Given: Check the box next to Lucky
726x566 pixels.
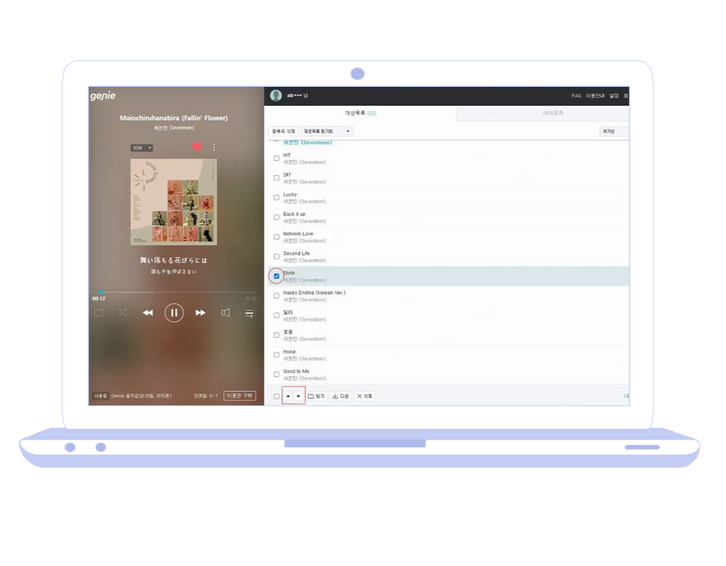Looking at the screenshot, I should coord(276,197).
